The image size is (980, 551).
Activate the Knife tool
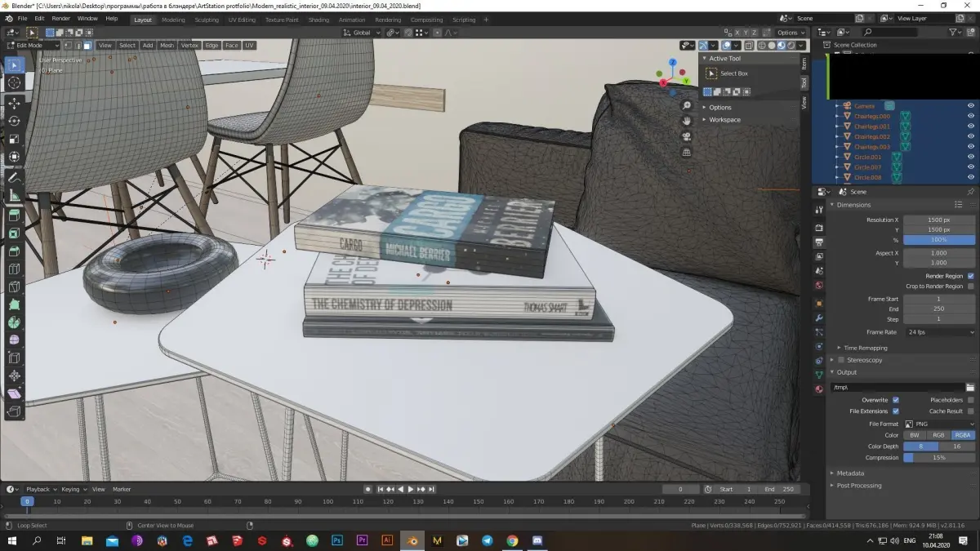tap(15, 287)
